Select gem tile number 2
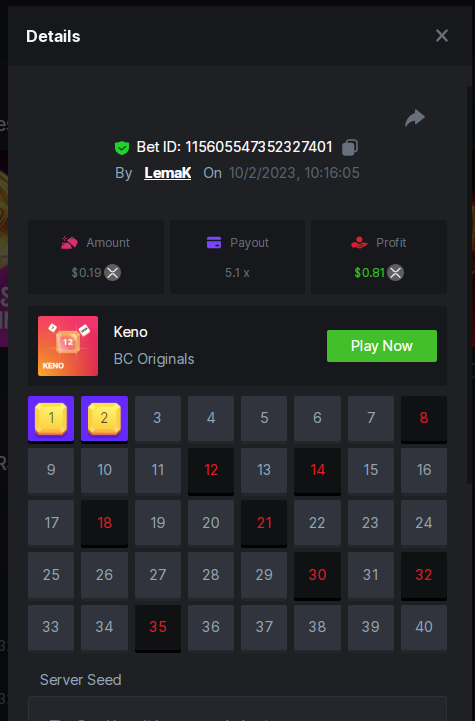 104,418
